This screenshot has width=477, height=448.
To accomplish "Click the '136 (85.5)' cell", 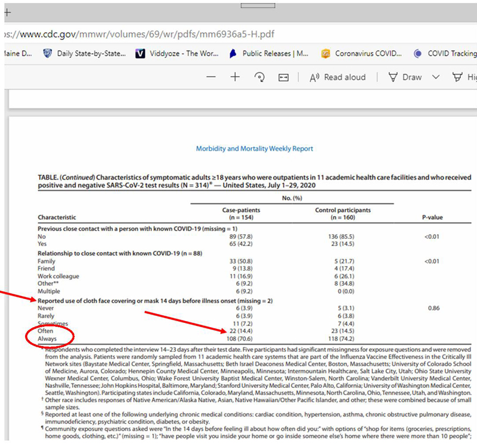I will click(x=341, y=237).
